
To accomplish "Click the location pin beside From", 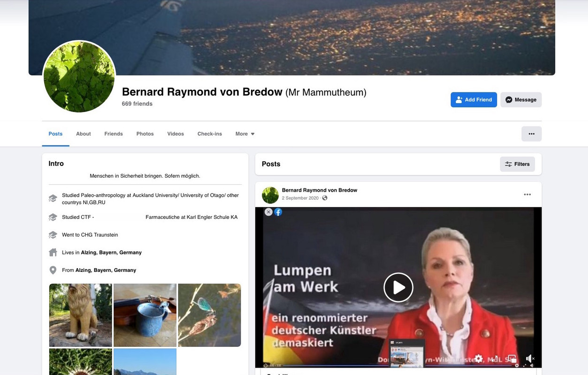I will (53, 270).
